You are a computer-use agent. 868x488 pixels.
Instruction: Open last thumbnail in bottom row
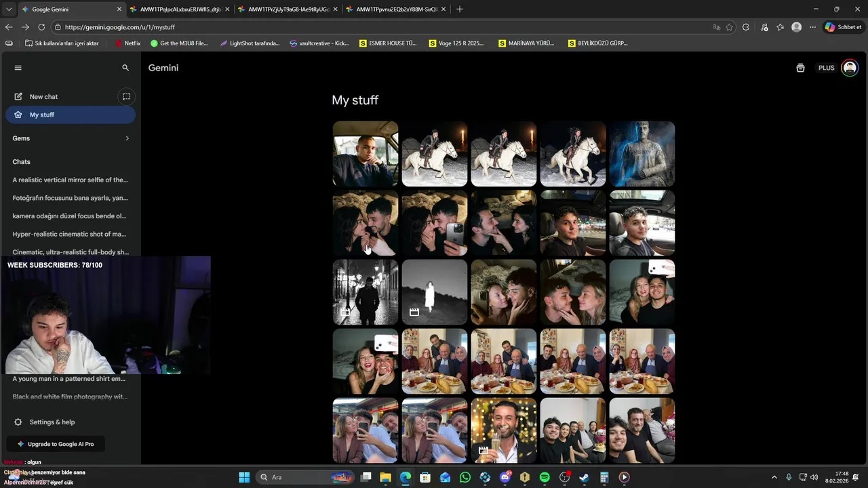(642, 430)
